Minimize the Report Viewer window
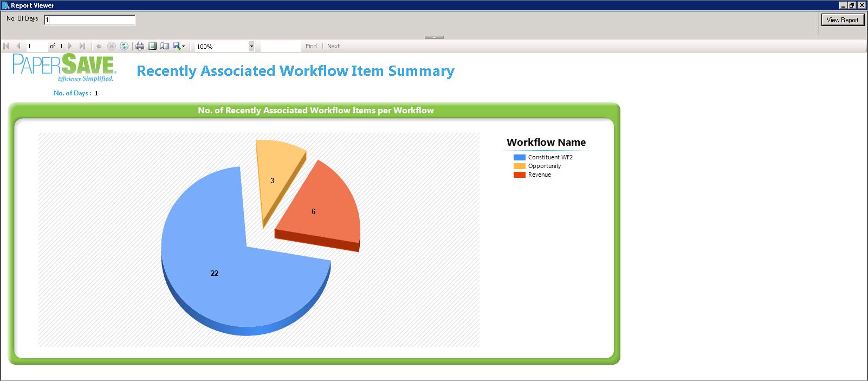This screenshot has width=868, height=381. tap(843, 5)
